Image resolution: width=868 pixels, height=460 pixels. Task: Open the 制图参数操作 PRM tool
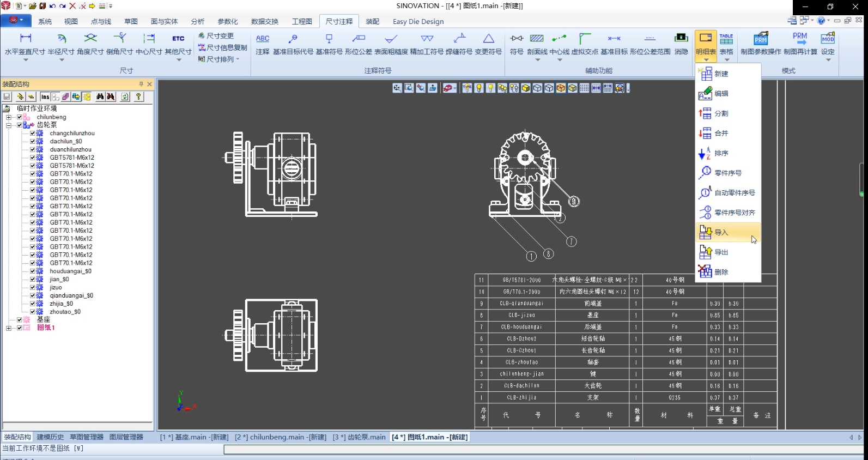(761, 43)
